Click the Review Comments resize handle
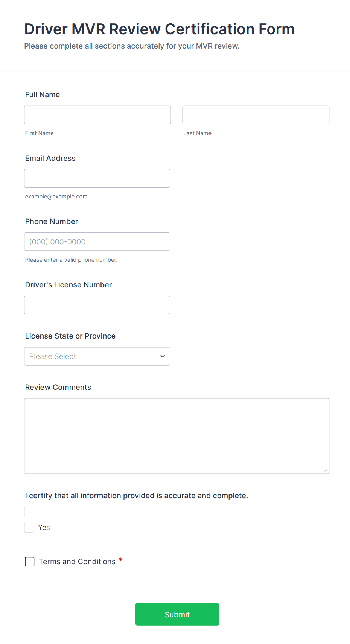 tap(326, 470)
